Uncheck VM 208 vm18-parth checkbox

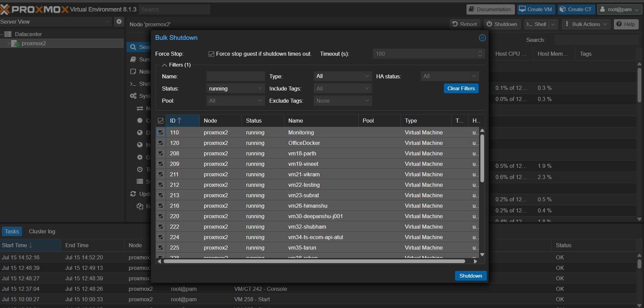[x=161, y=153]
